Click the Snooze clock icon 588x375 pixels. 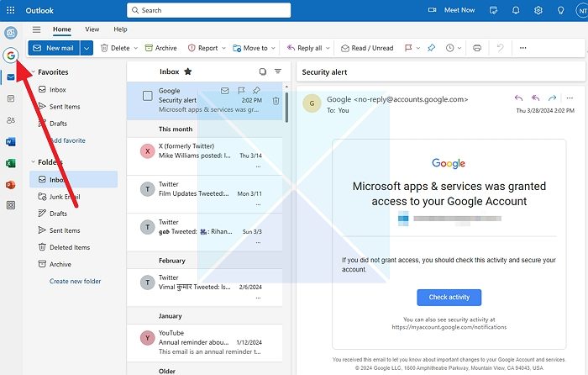tap(449, 48)
